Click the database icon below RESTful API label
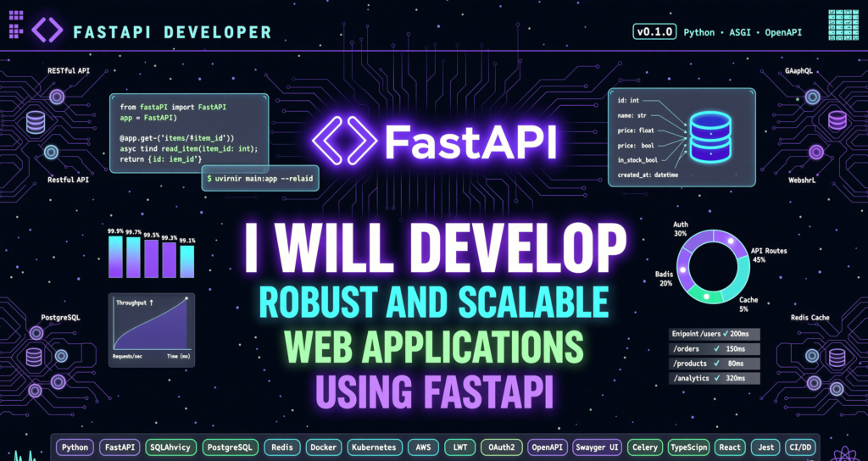Viewport: 868px width, 461px height. tap(36, 122)
